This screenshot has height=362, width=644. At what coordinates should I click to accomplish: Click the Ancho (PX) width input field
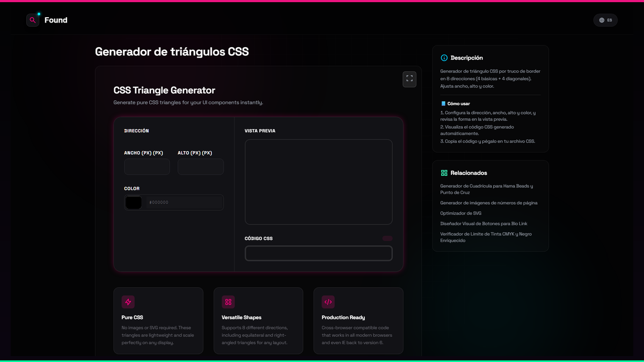(147, 167)
